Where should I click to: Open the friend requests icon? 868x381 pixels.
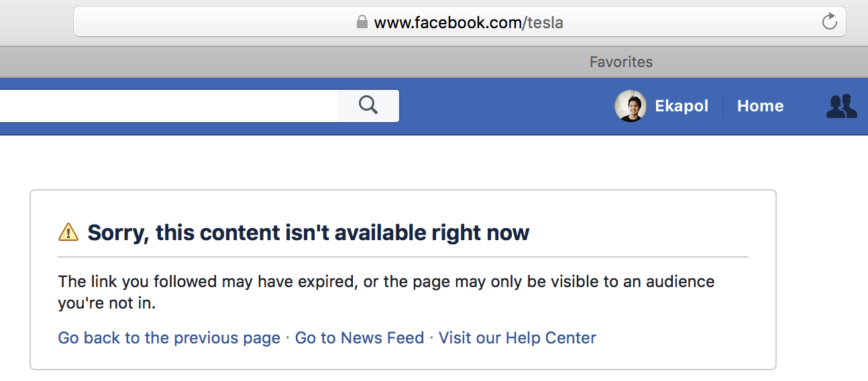841,106
